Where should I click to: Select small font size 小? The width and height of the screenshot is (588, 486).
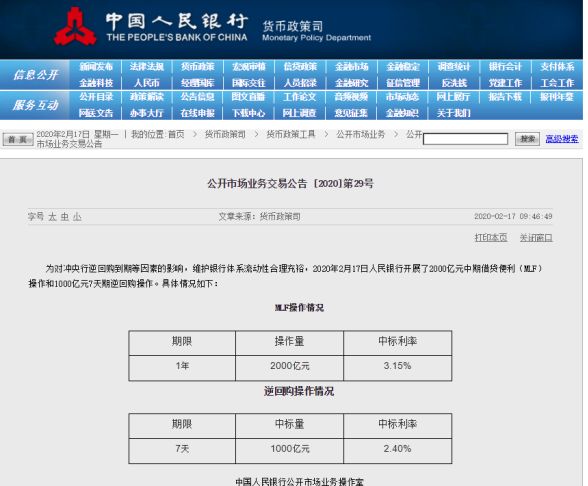[x=77, y=217]
